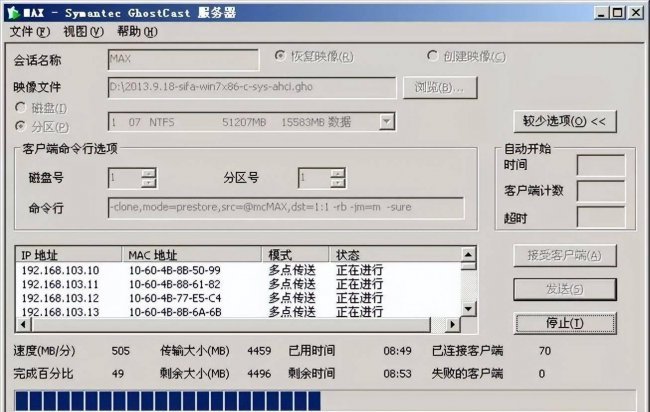The width and height of the screenshot is (650, 412).
Task: Select client row 192.168.103.12
Action: point(238,298)
